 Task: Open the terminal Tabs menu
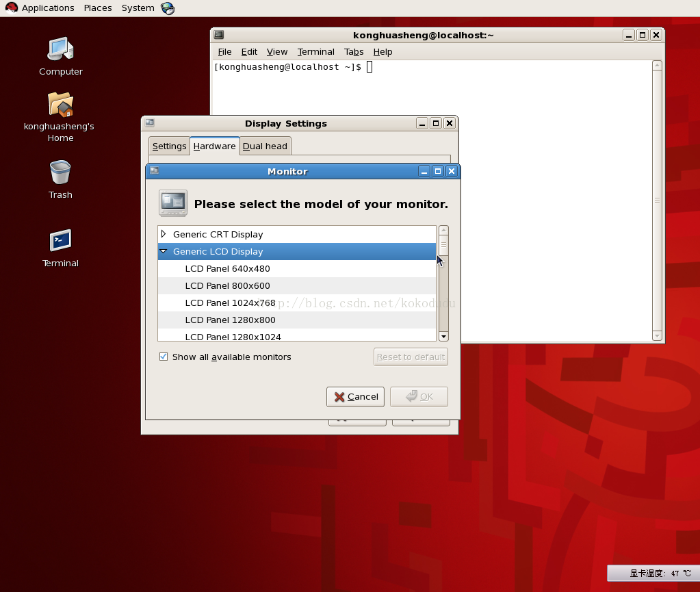(x=354, y=52)
